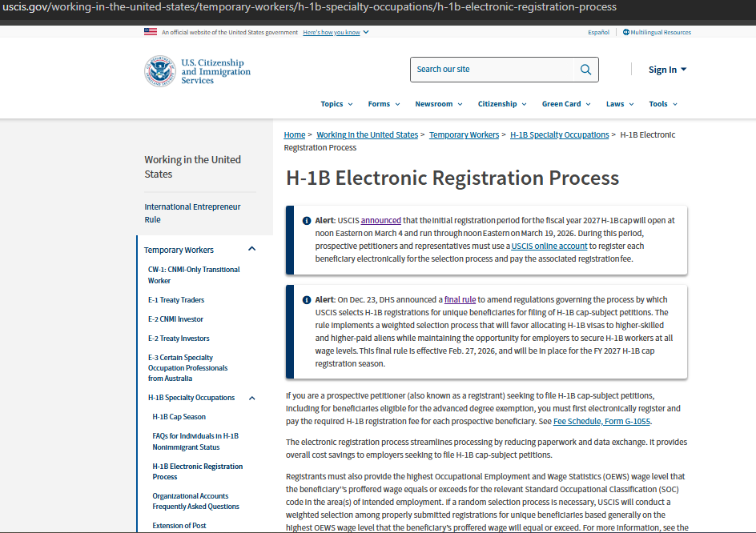756x533 pixels.
Task: Click the info icon in the first Alert box
Action: tap(307, 220)
